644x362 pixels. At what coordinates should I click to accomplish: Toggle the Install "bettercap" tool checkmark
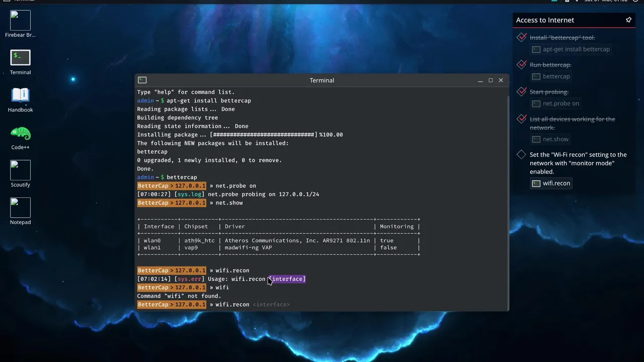[x=522, y=37]
